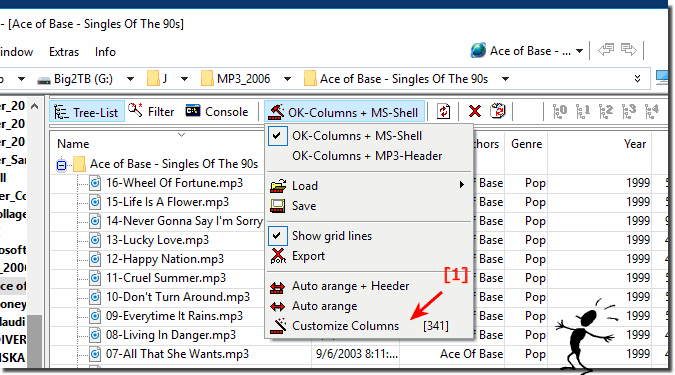The width and height of the screenshot is (675, 375).
Task: Sort by Year column header
Action: (x=635, y=144)
